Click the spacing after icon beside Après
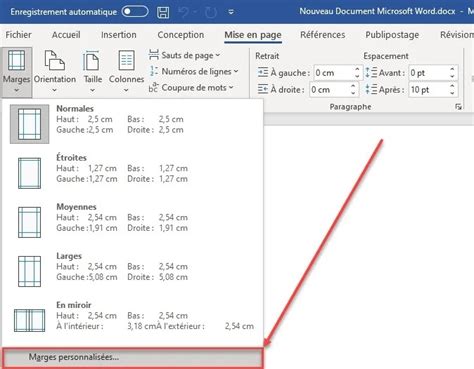The image size is (474, 369). (x=371, y=89)
